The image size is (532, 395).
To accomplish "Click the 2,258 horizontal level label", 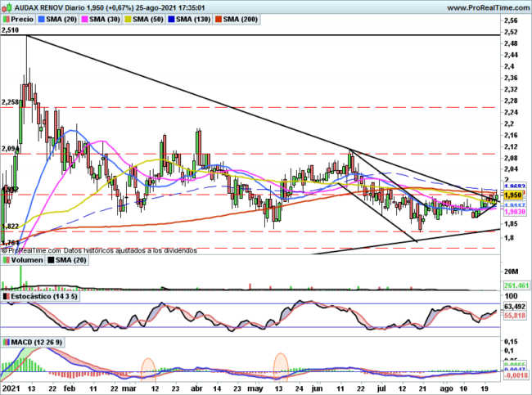I will (x=10, y=102).
